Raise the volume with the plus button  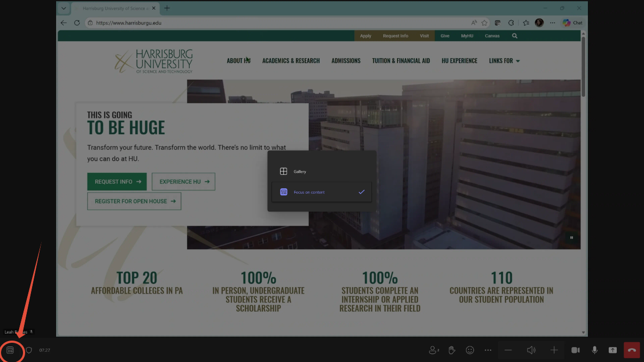tap(554, 350)
